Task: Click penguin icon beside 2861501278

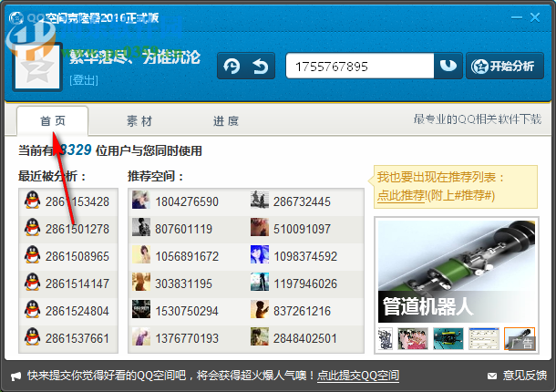Action: click(32, 227)
